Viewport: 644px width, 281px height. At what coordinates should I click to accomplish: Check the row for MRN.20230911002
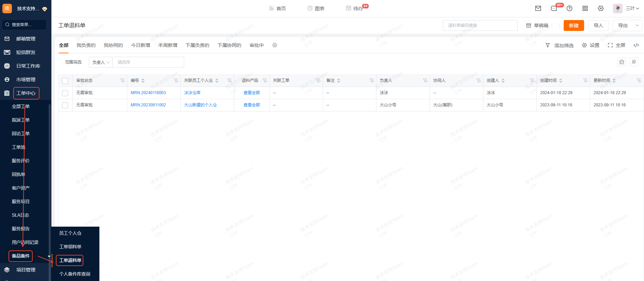65,105
